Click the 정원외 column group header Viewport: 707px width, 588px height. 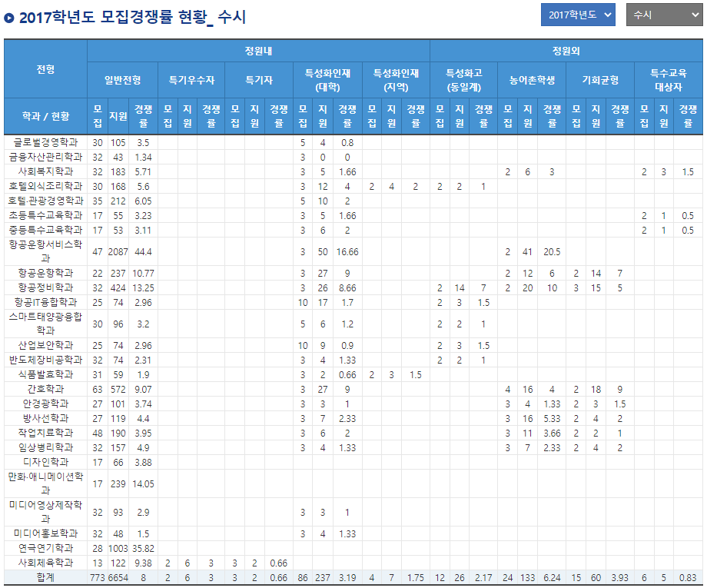pos(566,51)
